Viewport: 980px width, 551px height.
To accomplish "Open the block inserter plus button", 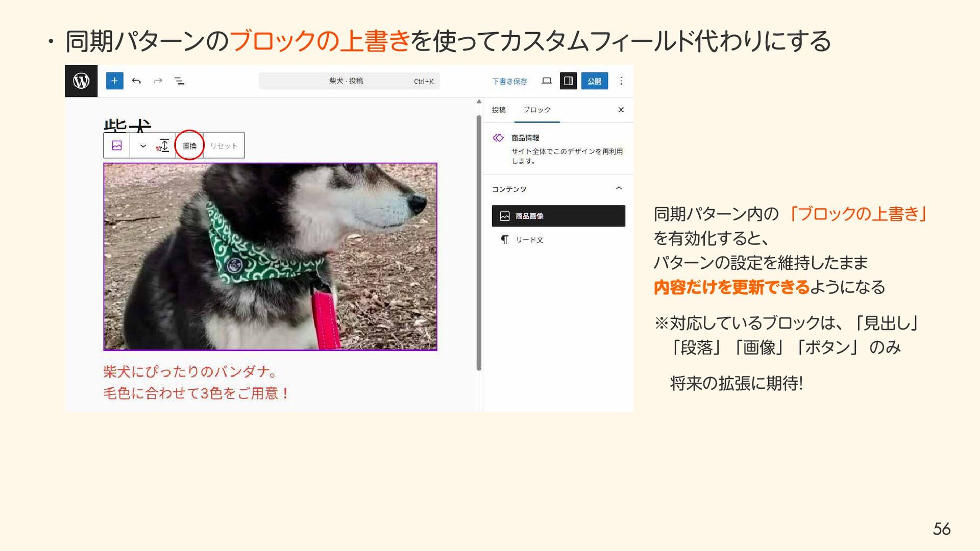I will click(114, 81).
